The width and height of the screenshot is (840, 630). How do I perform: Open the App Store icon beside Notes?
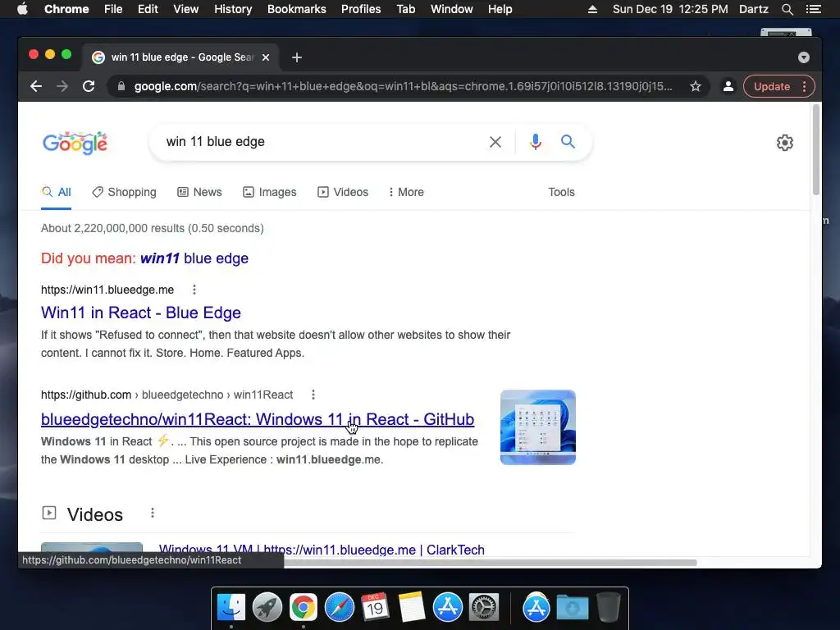click(447, 608)
